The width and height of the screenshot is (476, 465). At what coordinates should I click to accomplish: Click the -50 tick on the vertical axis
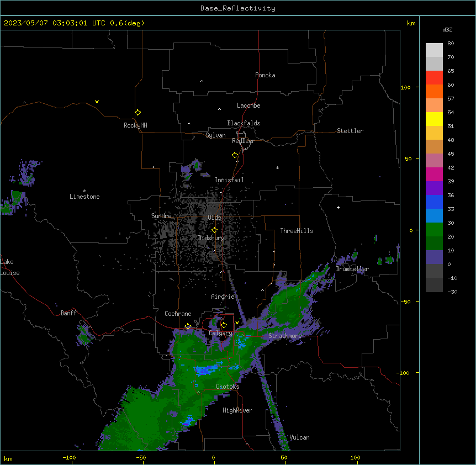[405, 302]
